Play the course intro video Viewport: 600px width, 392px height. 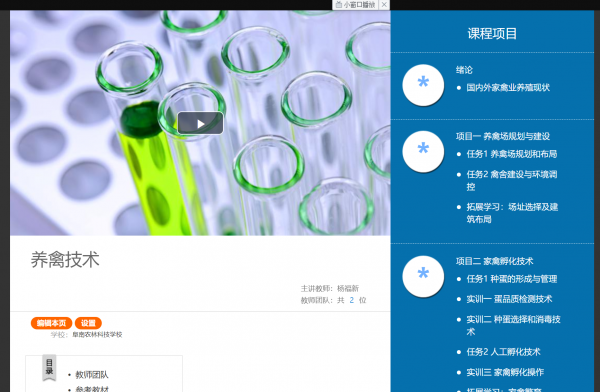click(200, 123)
